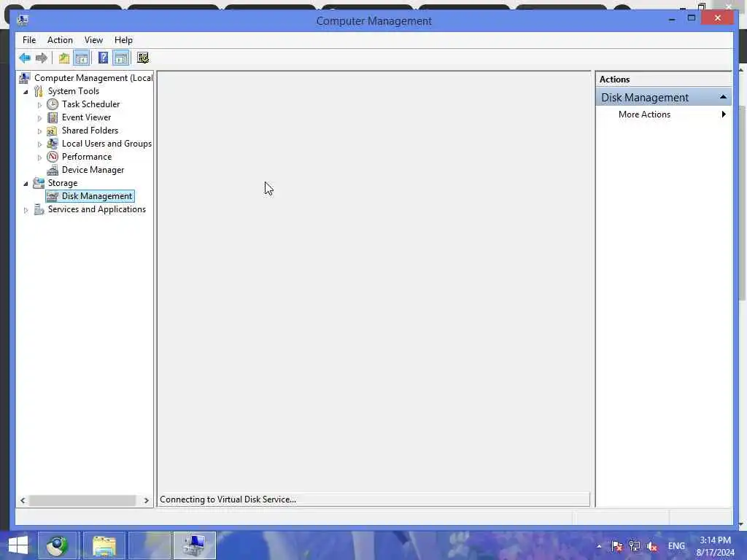This screenshot has height=560, width=747.
Task: Expand the Performance node
Action: 39,157
